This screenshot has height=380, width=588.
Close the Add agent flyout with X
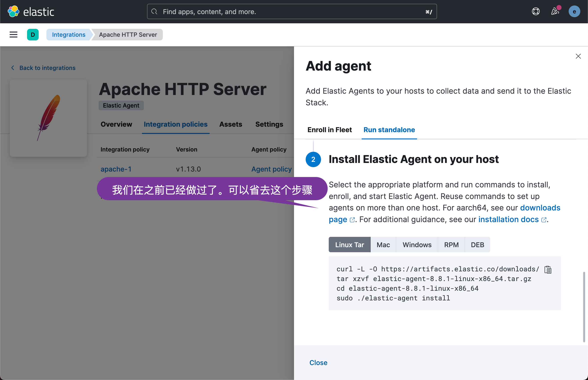[x=578, y=56]
